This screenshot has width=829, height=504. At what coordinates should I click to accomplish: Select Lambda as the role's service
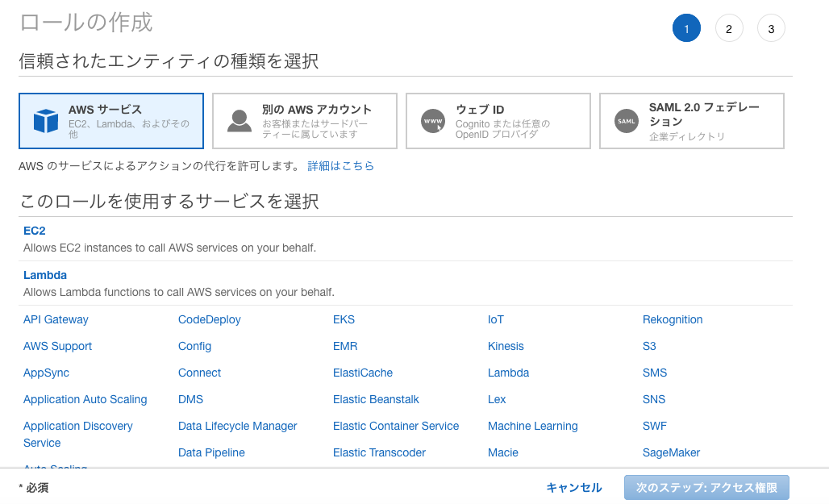coord(45,274)
